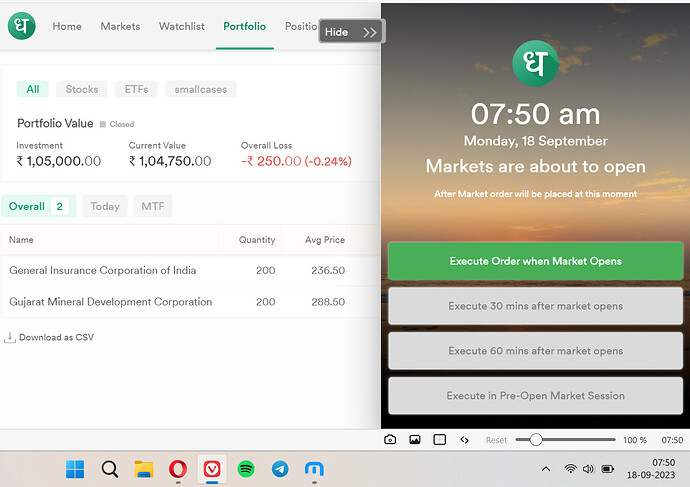Click the overall loss -₹ 250.00 amount
The image size is (690, 487).
pos(271,161)
